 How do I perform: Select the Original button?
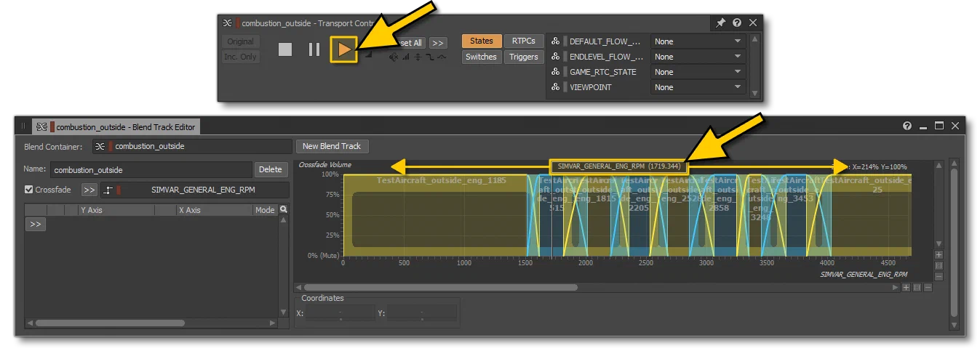tap(240, 41)
